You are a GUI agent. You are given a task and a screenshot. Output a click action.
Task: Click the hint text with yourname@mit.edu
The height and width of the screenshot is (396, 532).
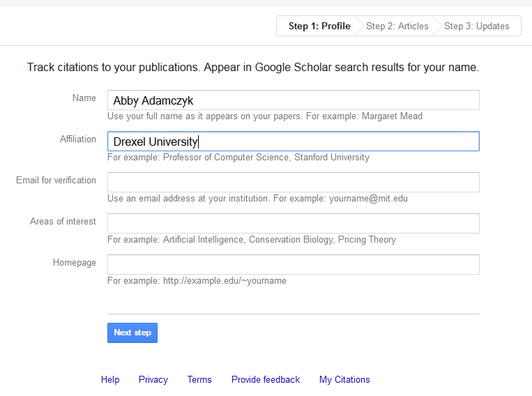coord(257,198)
